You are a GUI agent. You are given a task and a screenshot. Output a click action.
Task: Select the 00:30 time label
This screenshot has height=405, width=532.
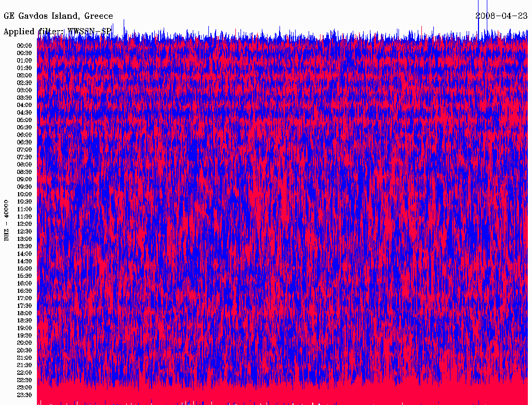(24, 53)
